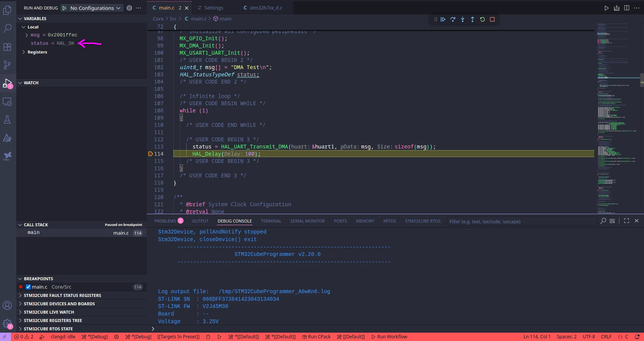Expand the Registers node

(24, 52)
